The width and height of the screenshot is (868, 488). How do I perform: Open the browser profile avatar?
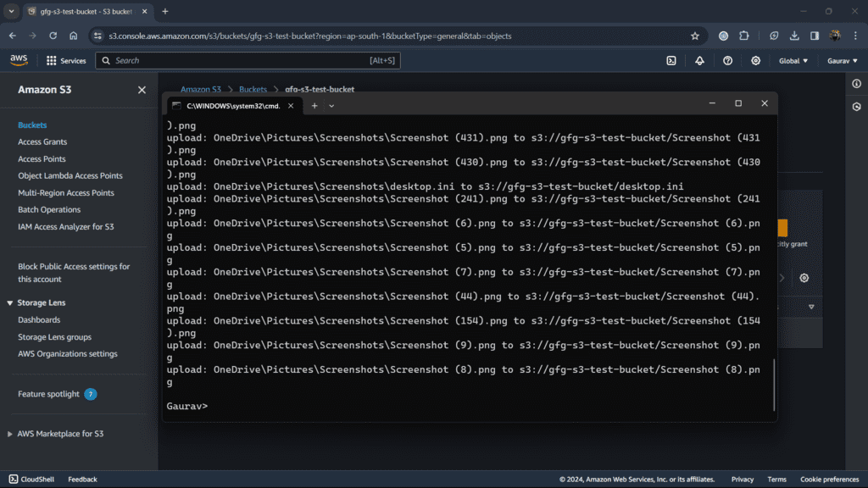click(x=835, y=36)
